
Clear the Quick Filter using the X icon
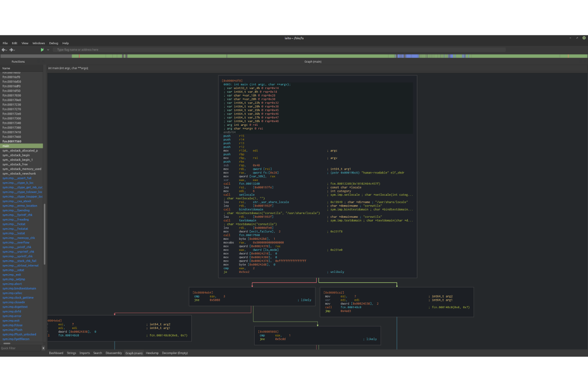[x=43, y=348]
